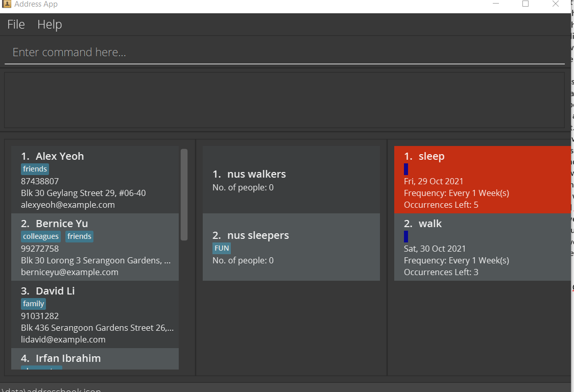Click 'Frequency: Every 1 Week(s)' in walk event
This screenshot has width=574, height=392.
coord(457,260)
